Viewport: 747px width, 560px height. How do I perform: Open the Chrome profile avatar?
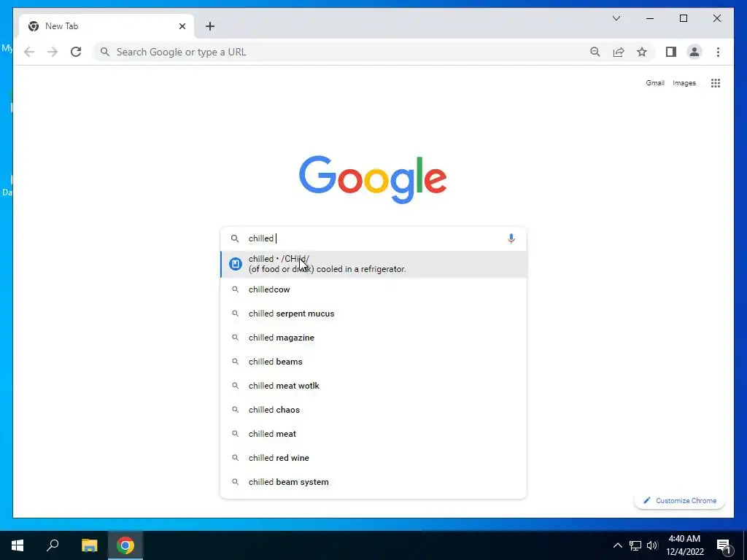click(694, 52)
